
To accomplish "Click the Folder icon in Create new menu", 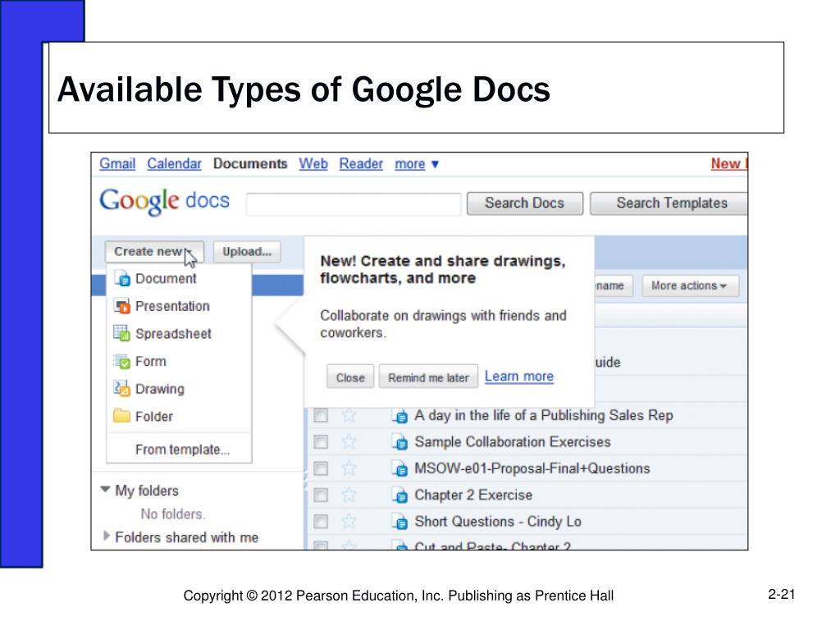I will (122, 417).
